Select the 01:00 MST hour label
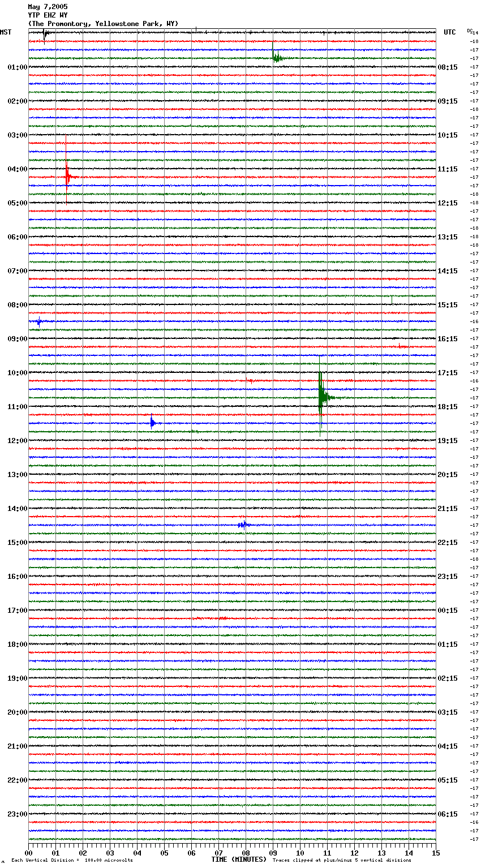 (x=18, y=67)
